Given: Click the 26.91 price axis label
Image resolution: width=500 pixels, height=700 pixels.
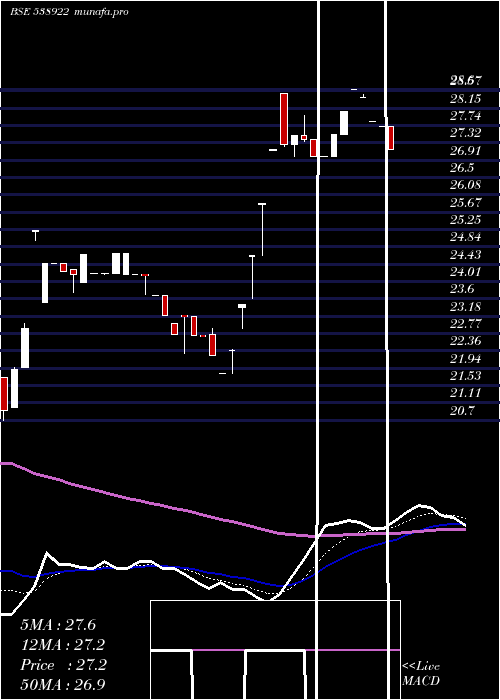Looking at the screenshot, I should coord(466,150).
